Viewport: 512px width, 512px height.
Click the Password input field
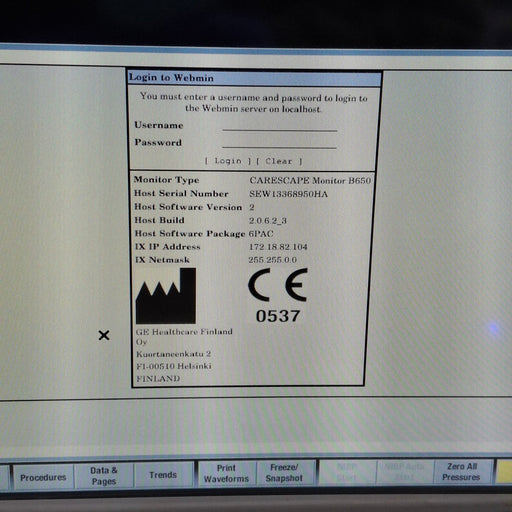[279, 143]
